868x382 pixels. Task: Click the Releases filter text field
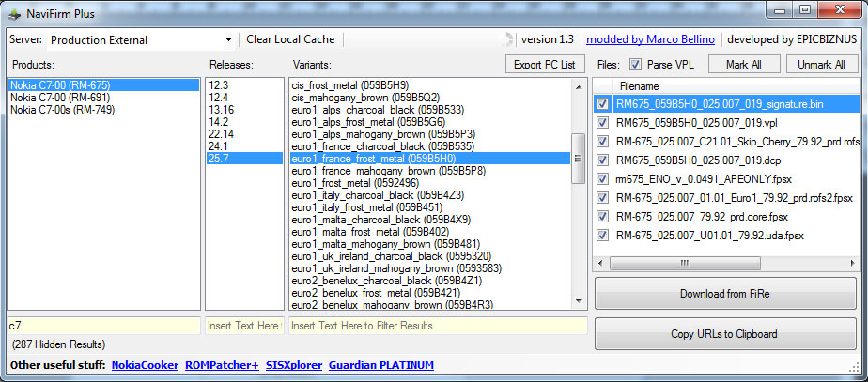point(244,326)
